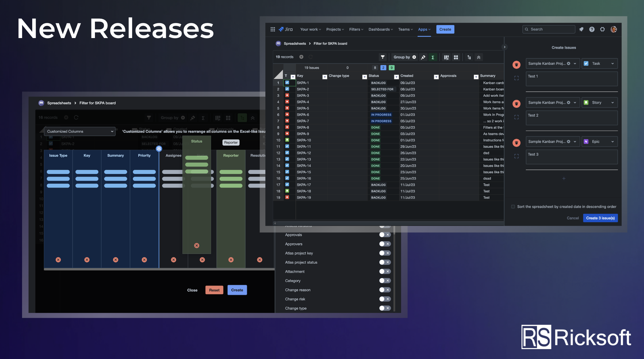Open the Status column filter dropdown arrow
The image size is (644, 359).
[x=396, y=77]
